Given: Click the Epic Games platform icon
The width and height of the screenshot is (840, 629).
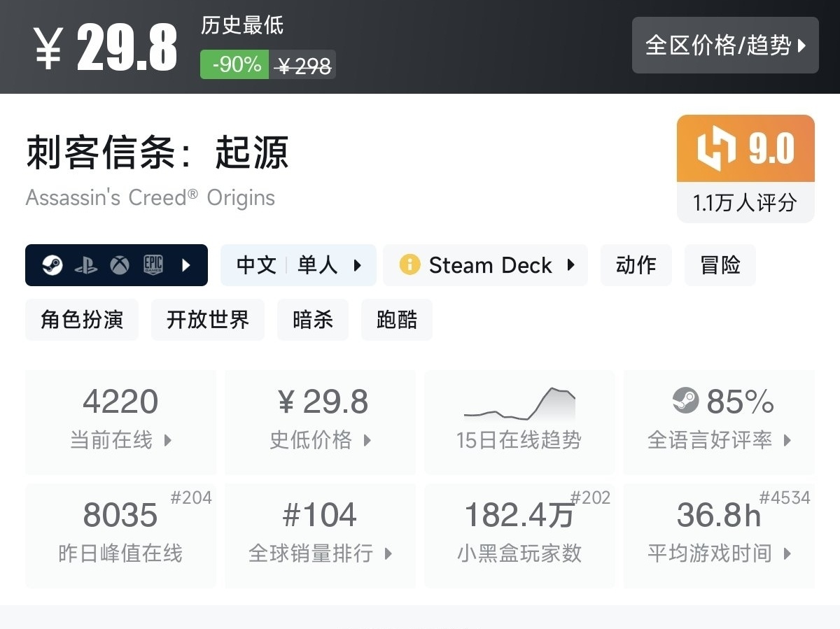Looking at the screenshot, I should (x=153, y=265).
